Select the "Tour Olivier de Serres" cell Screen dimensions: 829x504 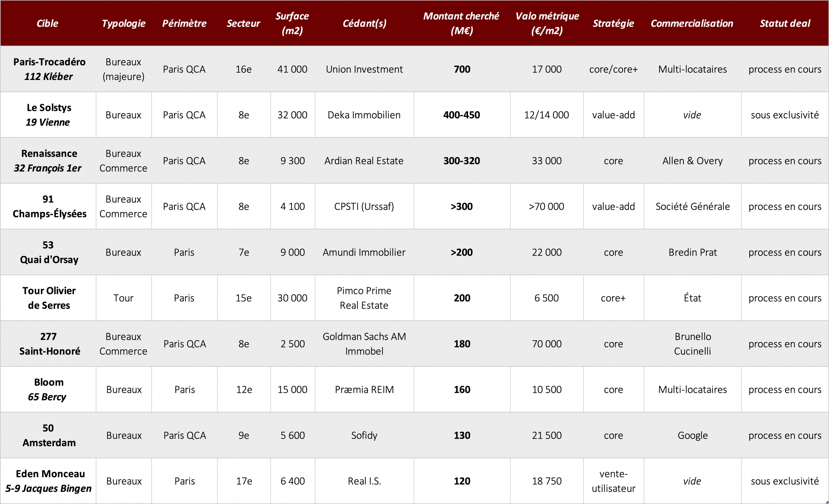click(49, 298)
